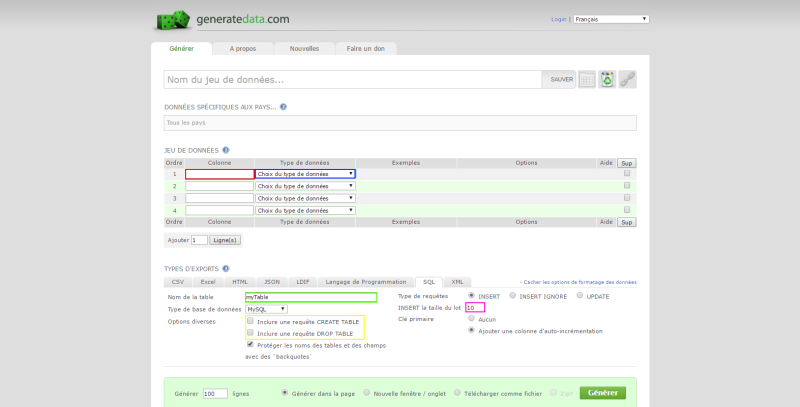Click the generatedata.com dice logo
Viewport: 800px width, 407px height.
(x=168, y=19)
